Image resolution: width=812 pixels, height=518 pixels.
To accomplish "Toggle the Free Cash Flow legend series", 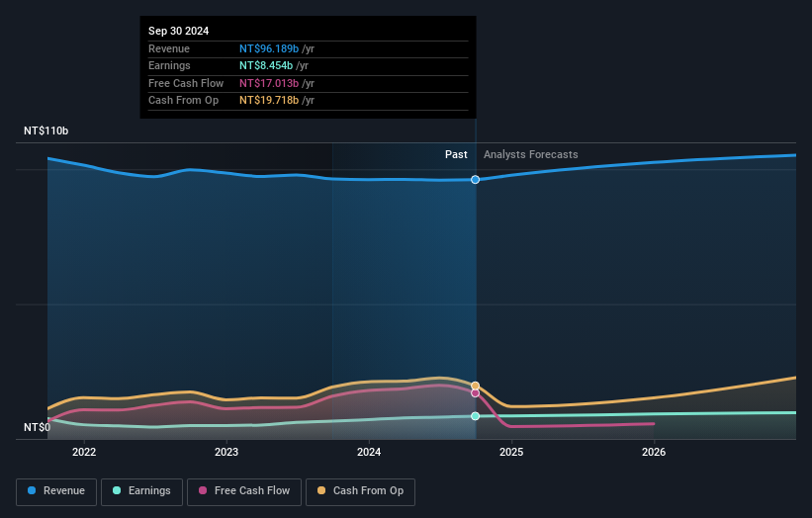I will coord(244,491).
